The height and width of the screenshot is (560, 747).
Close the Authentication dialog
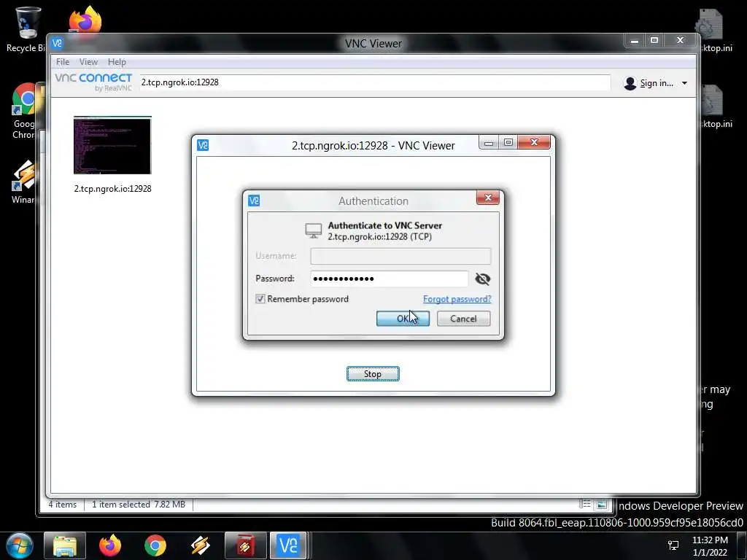coord(488,198)
